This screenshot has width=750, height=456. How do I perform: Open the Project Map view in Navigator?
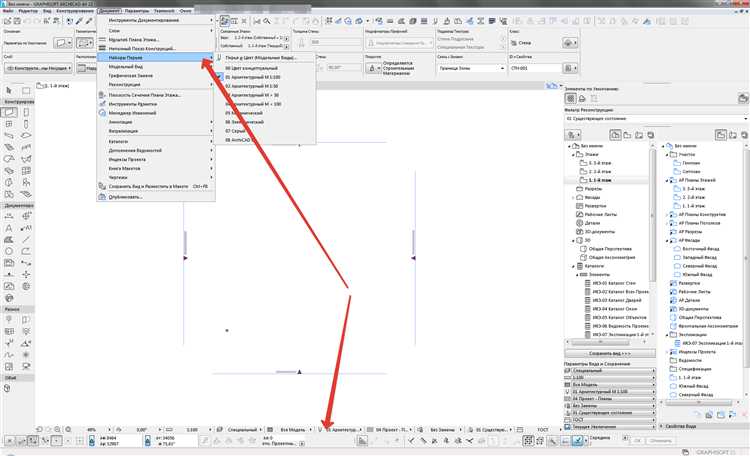click(616, 135)
